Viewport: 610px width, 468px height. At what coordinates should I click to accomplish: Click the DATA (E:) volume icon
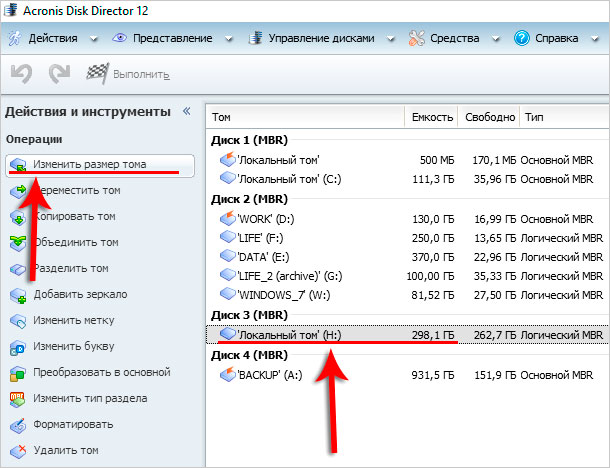coord(228,256)
